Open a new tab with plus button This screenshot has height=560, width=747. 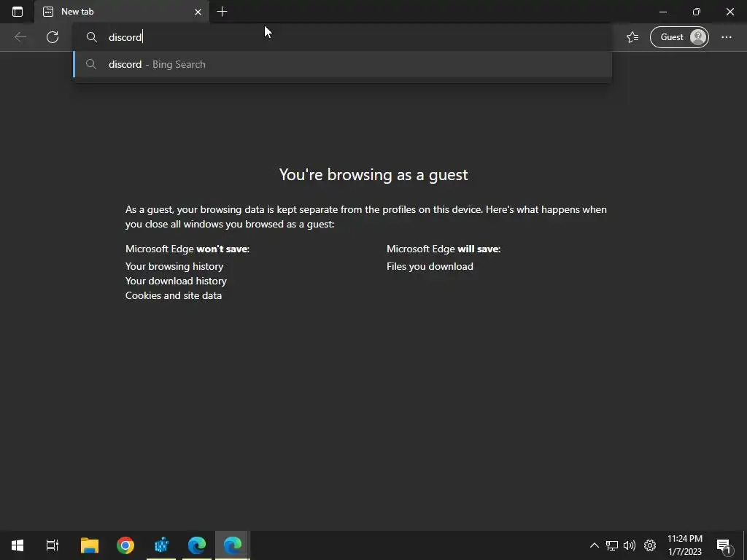point(222,12)
